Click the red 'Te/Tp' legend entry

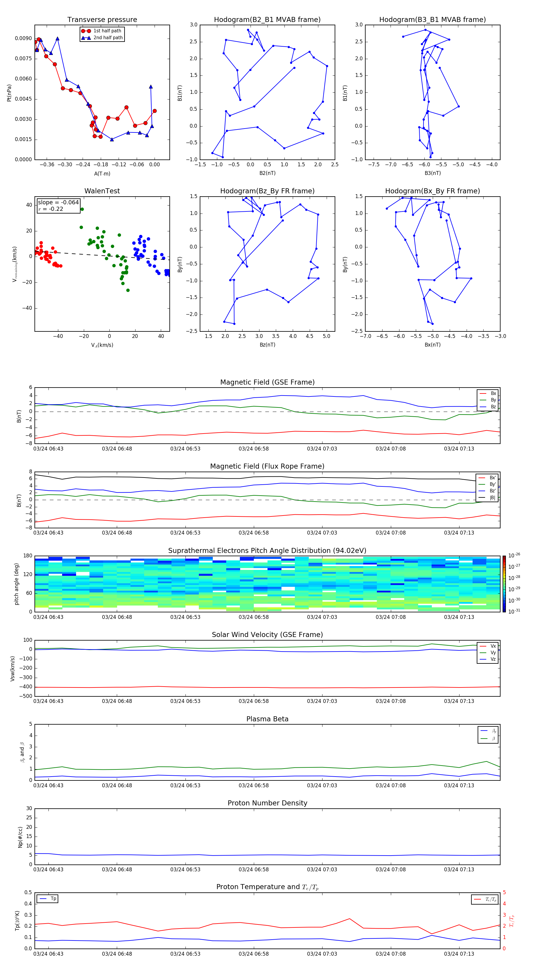tap(485, 899)
